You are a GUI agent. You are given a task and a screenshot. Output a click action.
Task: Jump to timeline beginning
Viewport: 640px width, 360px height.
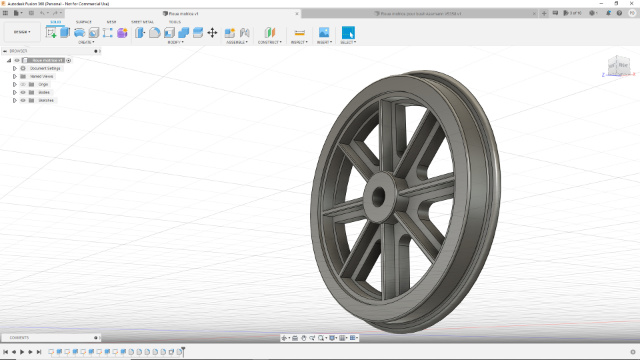5,352
